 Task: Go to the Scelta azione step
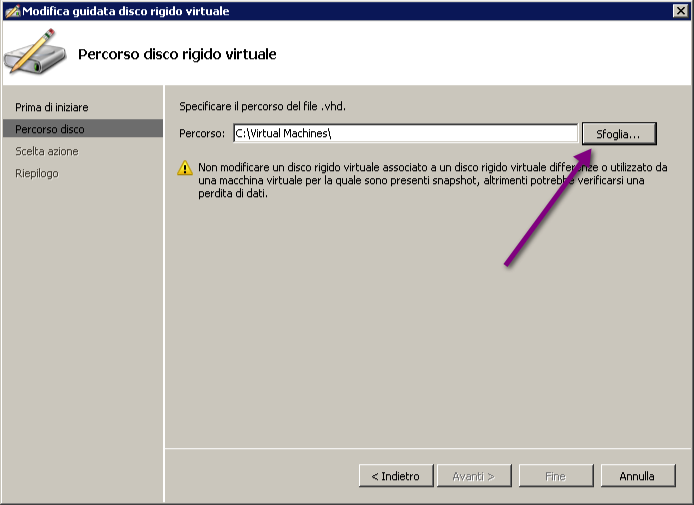pos(47,151)
